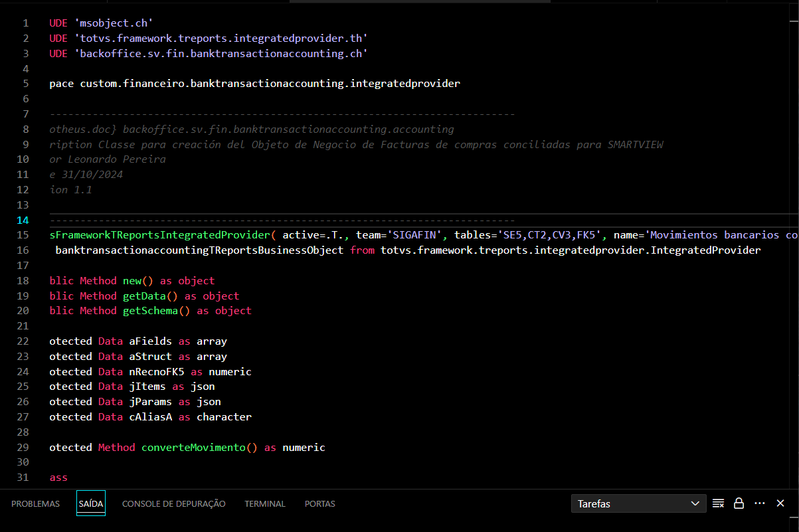
Task: Toggle the output scroll lock
Action: pos(739,503)
